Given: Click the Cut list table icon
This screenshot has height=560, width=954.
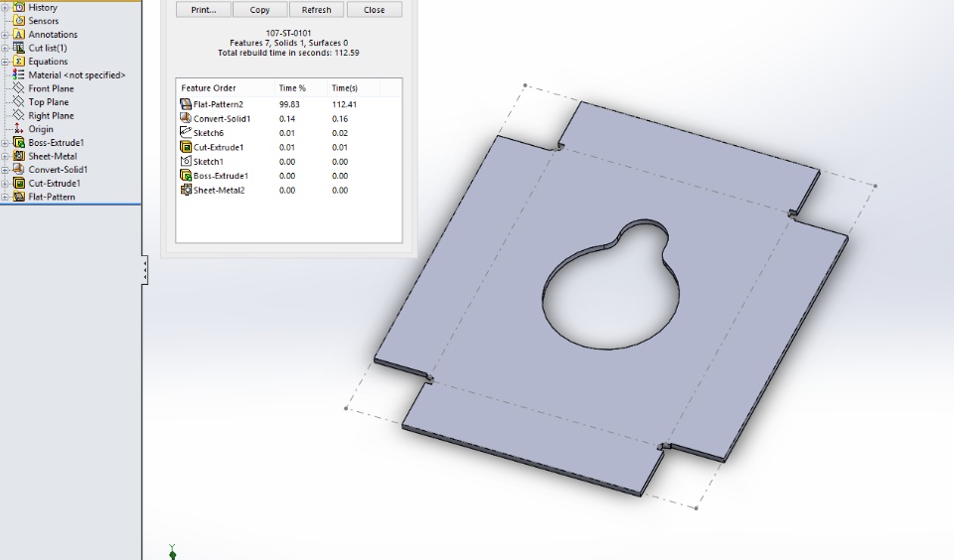Looking at the screenshot, I should pos(19,48).
